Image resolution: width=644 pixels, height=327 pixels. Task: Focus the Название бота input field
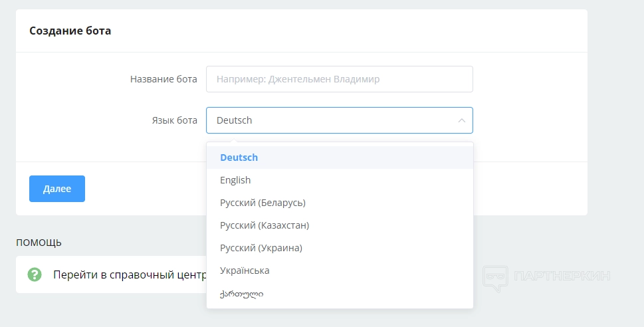(339, 79)
